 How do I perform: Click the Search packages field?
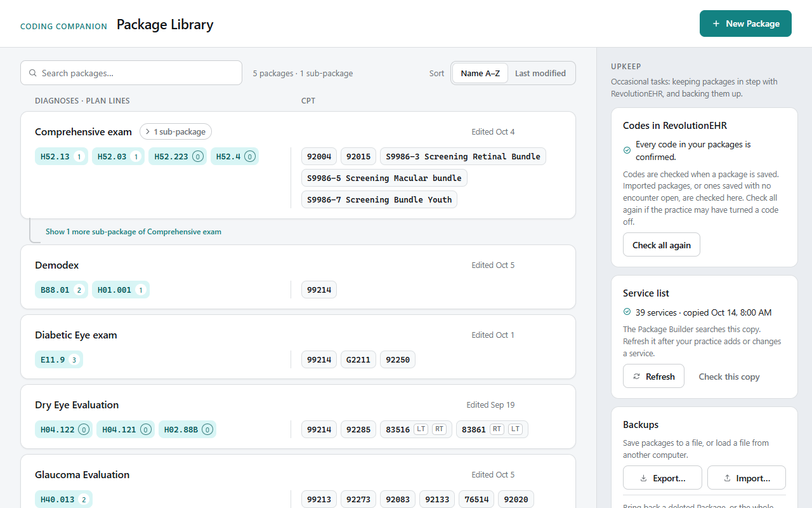point(131,73)
